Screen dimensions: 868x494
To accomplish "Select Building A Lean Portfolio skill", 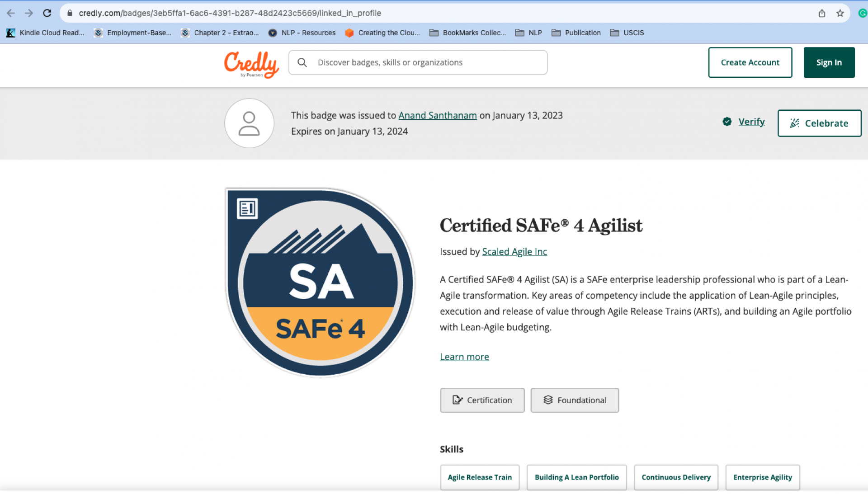I will 576,477.
